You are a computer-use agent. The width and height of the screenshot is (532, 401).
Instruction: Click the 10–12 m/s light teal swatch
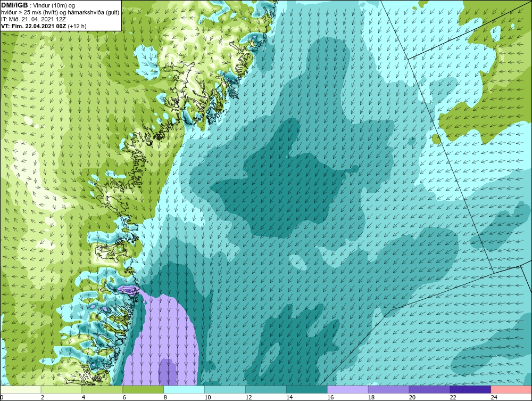(225, 389)
